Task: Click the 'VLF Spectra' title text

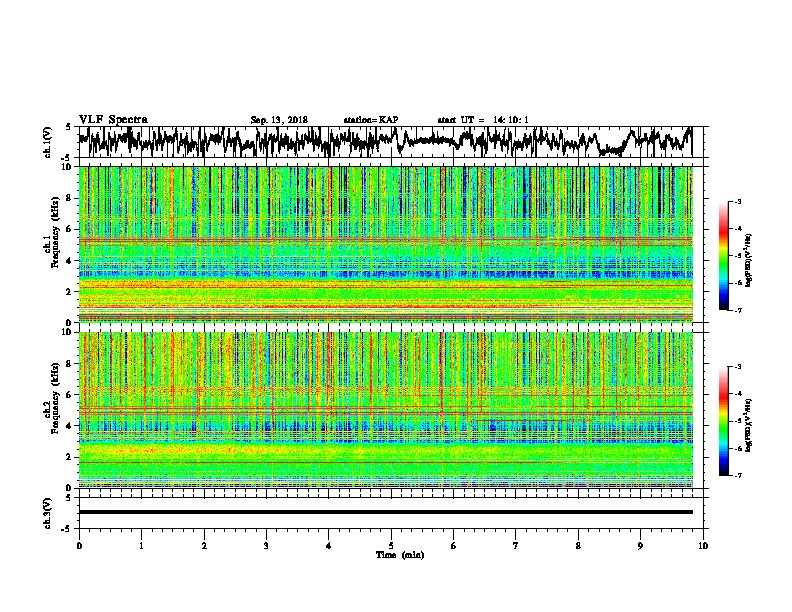Action: tap(113, 120)
